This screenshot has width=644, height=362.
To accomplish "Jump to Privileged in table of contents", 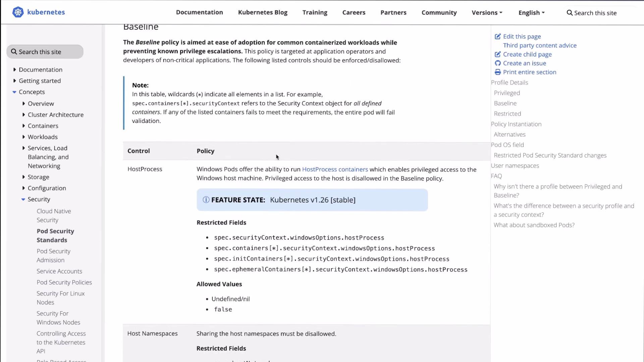I will tap(507, 93).
